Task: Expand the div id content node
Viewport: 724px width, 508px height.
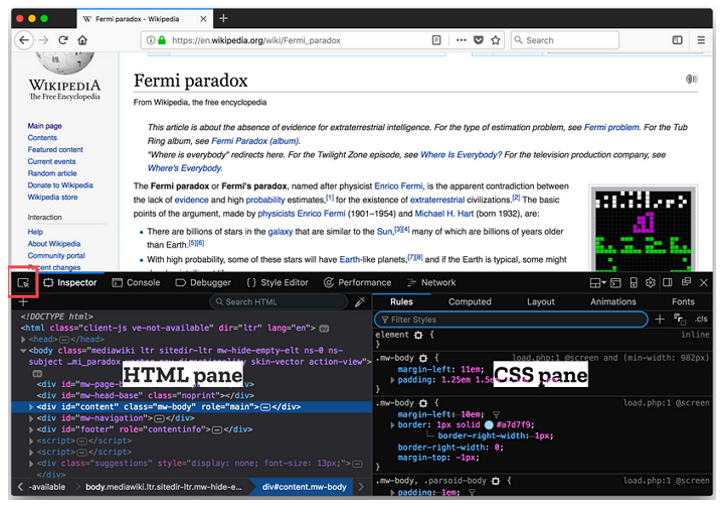Action: coord(31,407)
